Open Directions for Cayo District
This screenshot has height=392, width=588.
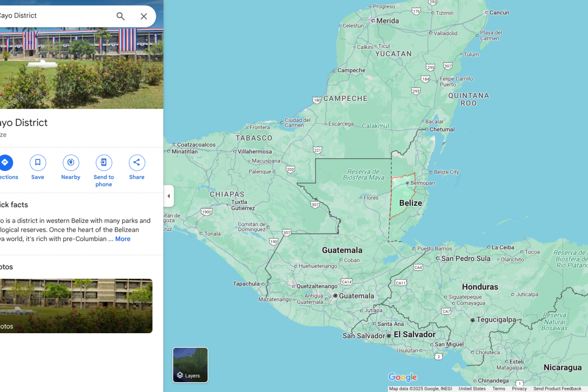[x=5, y=163]
